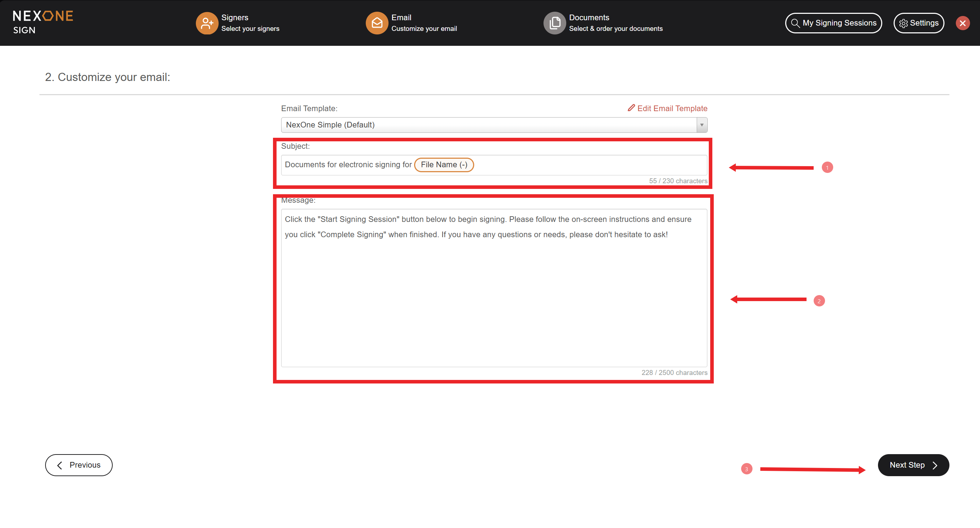Click the Signers add-person step icon
Viewport: 980px width, 528px height.
pyautogui.click(x=207, y=23)
